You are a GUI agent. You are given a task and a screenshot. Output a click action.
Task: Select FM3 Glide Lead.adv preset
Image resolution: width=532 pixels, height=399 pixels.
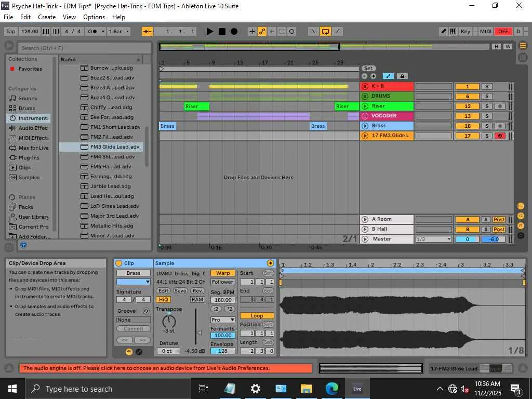tap(101, 147)
